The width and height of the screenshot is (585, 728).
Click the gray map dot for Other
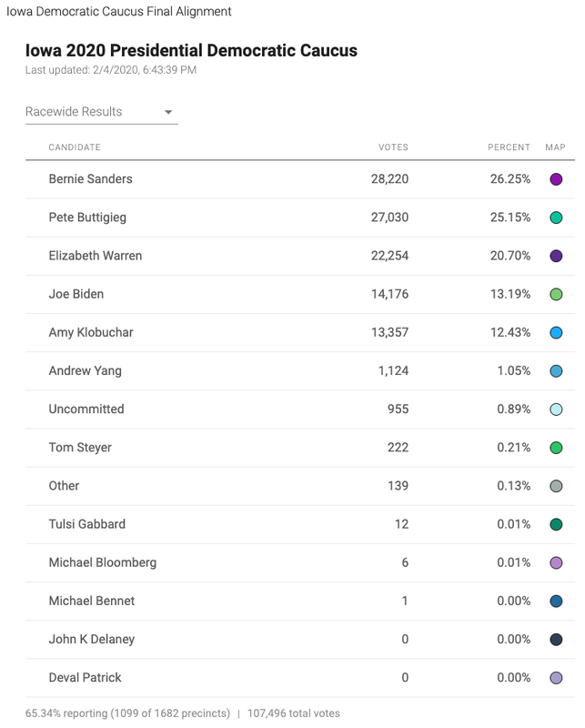[556, 486]
